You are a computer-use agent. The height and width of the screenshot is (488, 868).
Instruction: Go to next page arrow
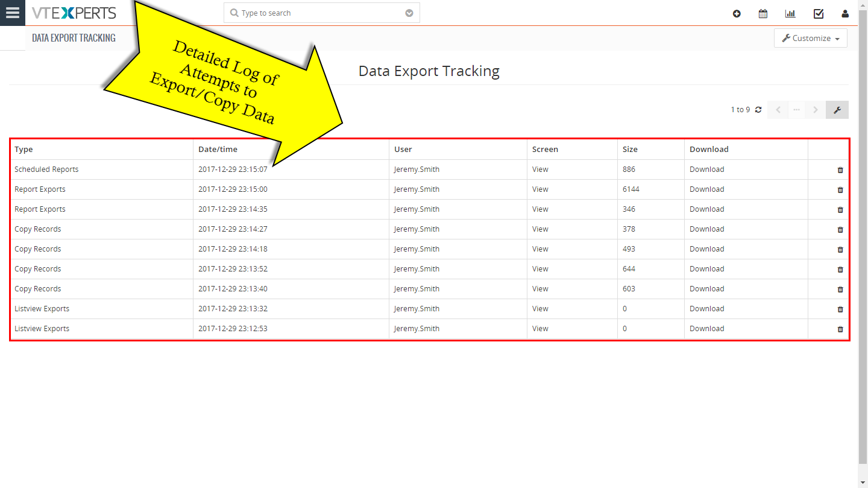tap(816, 110)
